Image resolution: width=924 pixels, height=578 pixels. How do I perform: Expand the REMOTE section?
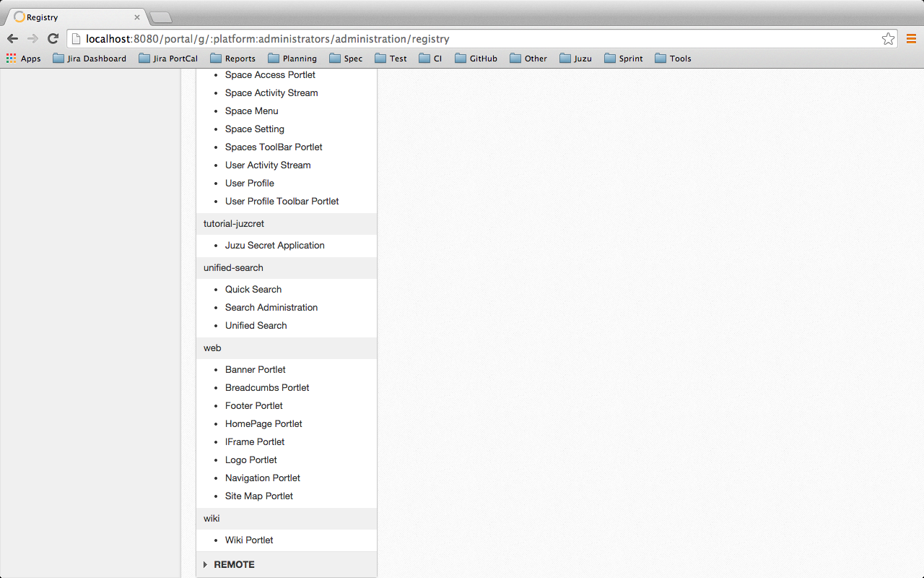287,565
